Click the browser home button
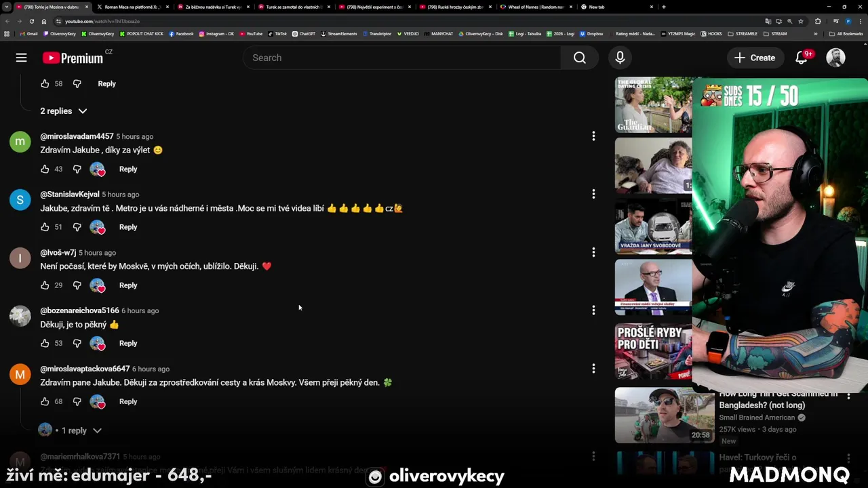Image resolution: width=868 pixels, height=488 pixels. pyautogui.click(x=44, y=21)
